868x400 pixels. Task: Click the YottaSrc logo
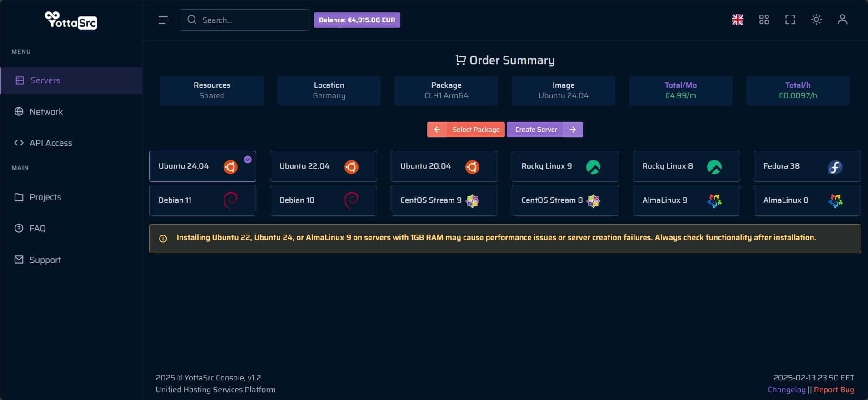pos(71,20)
